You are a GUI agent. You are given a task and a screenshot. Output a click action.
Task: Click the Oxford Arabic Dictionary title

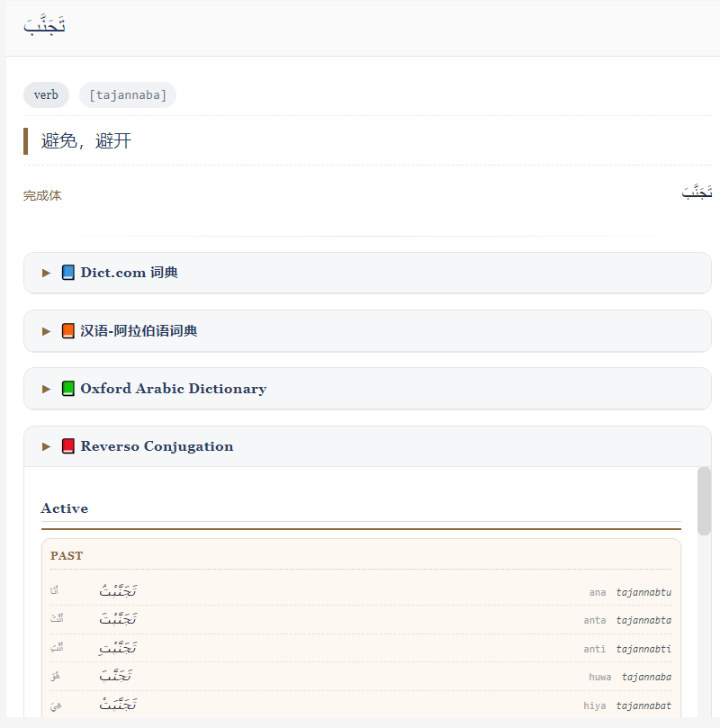174,389
